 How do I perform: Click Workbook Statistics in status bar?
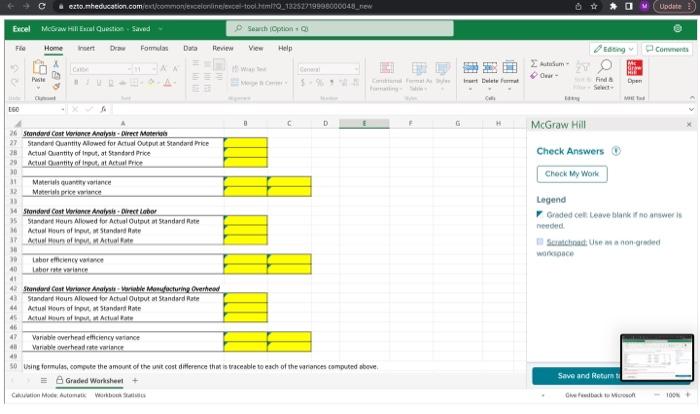pyautogui.click(x=120, y=395)
